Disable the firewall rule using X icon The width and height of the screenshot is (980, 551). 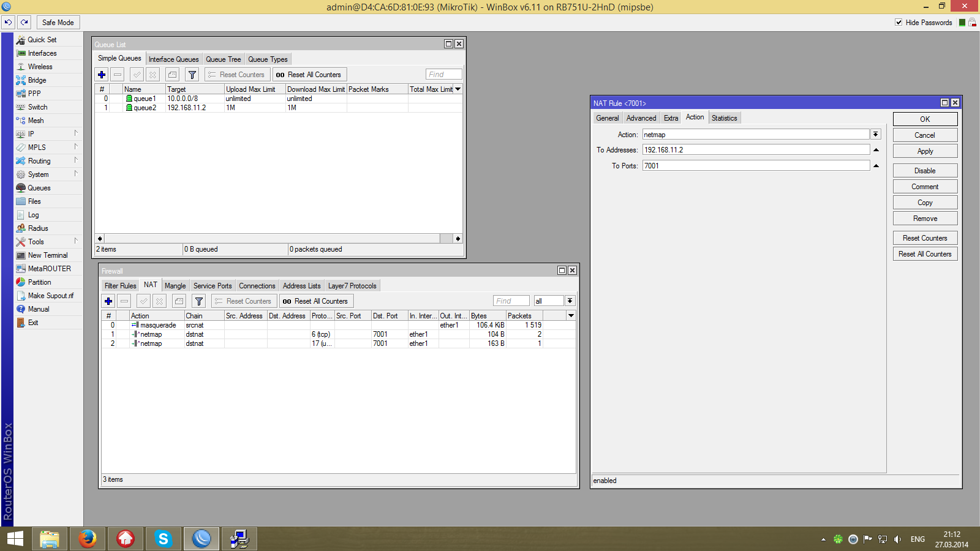[159, 301]
